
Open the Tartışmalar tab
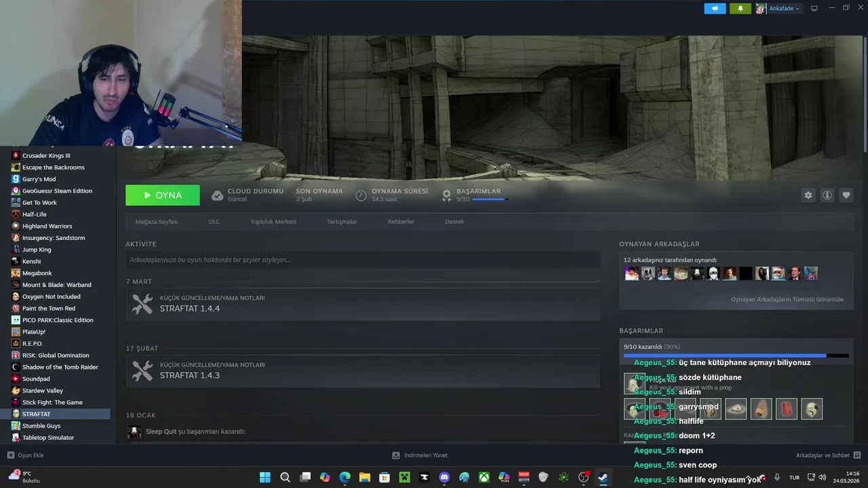click(342, 222)
